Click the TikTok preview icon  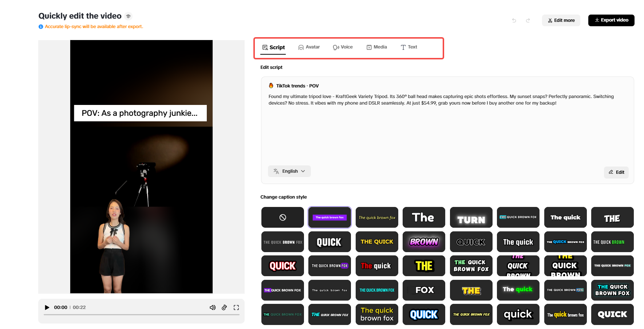(x=224, y=308)
